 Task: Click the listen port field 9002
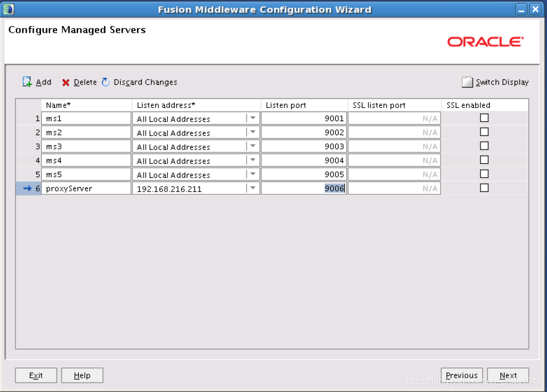click(x=304, y=132)
